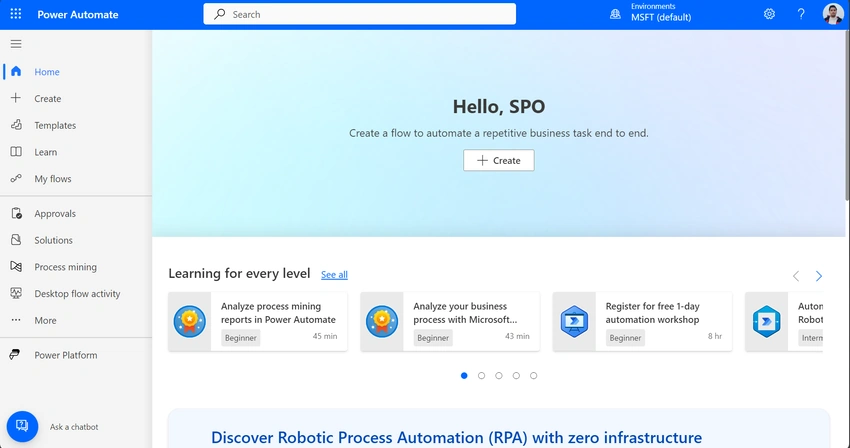Click the help question mark icon
Viewport: 850px width, 448px height.
point(801,14)
